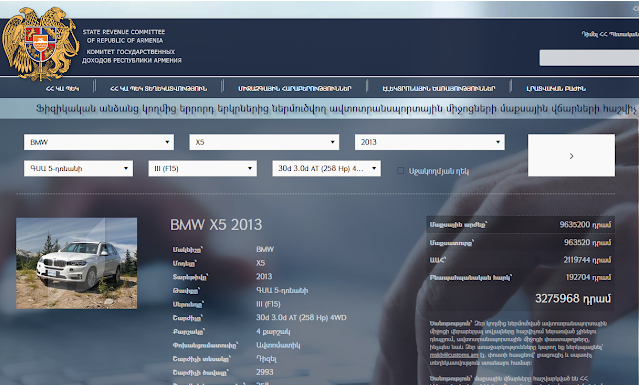Open the ԷԼԵԿՏՐՈՆԱՅԻՆ ԾԱՌԱՅՈՒԹՅՈՒՆՆԵՐ menu
This screenshot has height=385, width=639.
(x=439, y=88)
